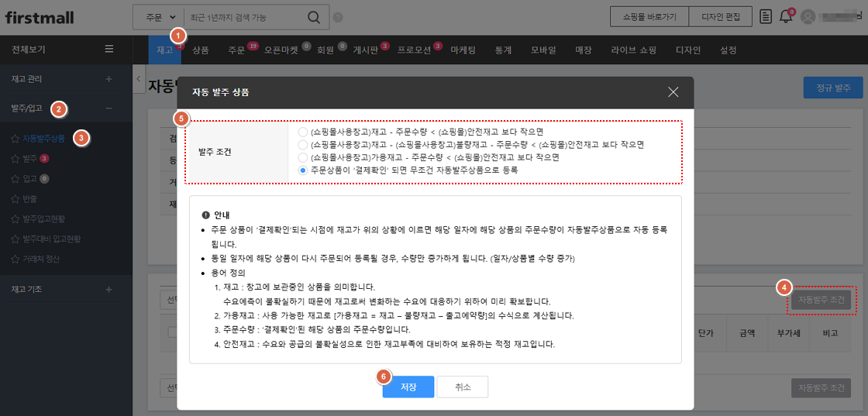Close the 자동 발주 상품 dialog with X
Screen dimensions: 868x416
(673, 92)
